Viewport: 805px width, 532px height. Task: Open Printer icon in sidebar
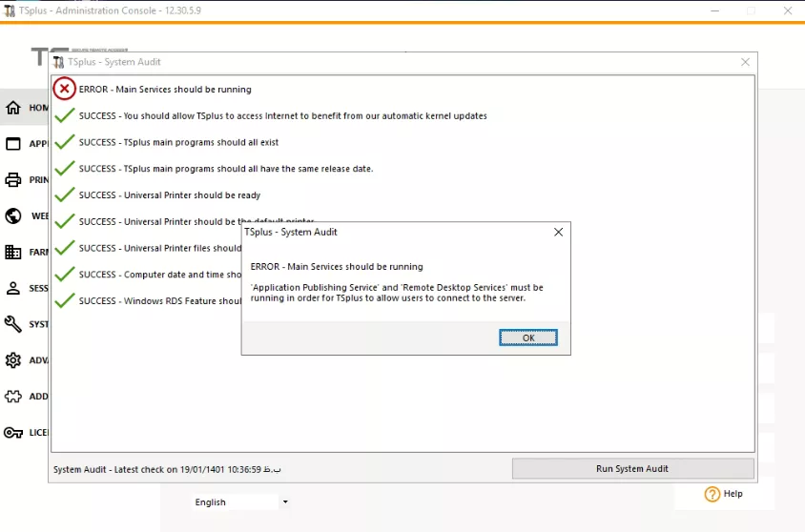[x=12, y=179]
